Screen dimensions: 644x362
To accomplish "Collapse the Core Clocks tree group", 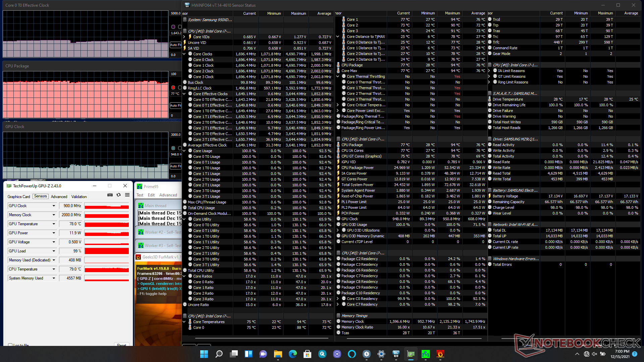I will point(184,54).
